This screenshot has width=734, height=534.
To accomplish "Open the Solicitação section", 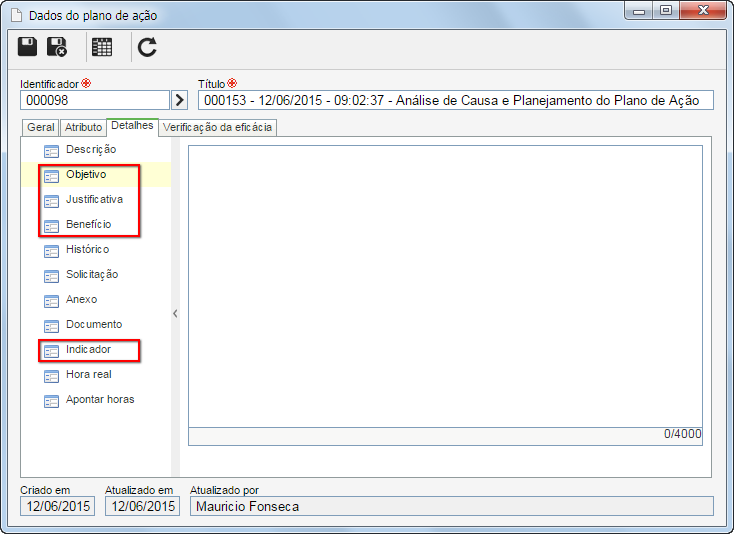I will [92, 274].
